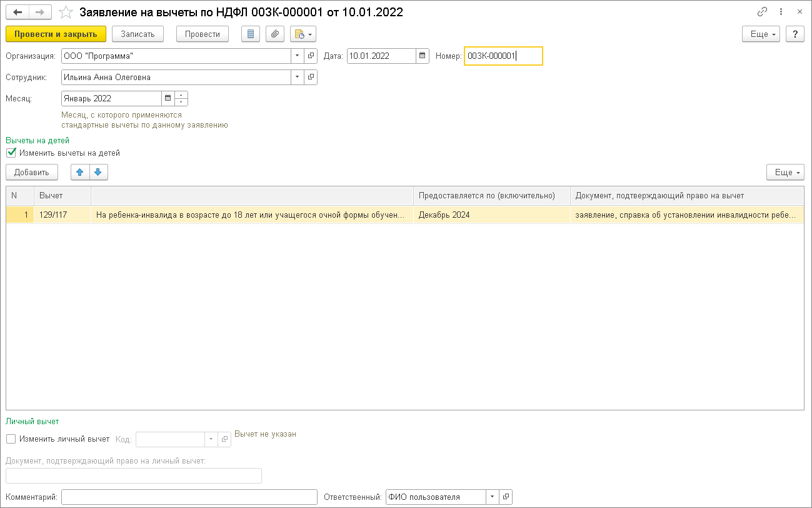The image size is (812, 508).
Task: Select the заявление, справка document cell
Action: point(688,215)
